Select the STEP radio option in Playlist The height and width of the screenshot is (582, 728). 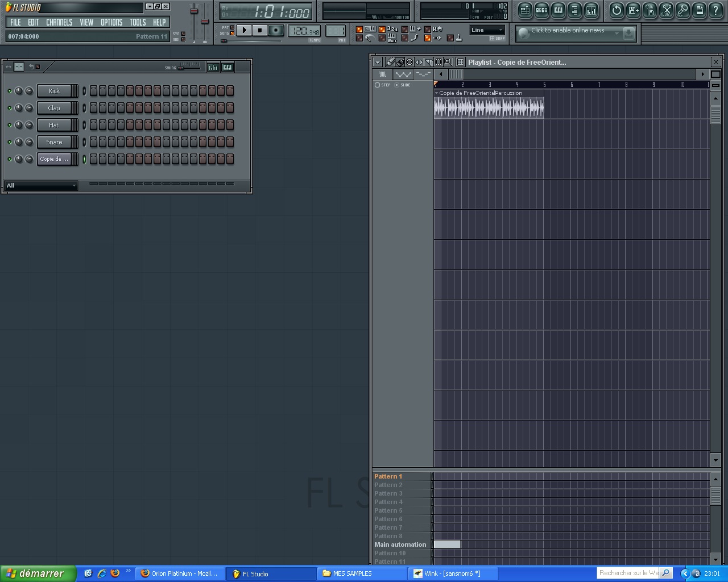click(383, 85)
